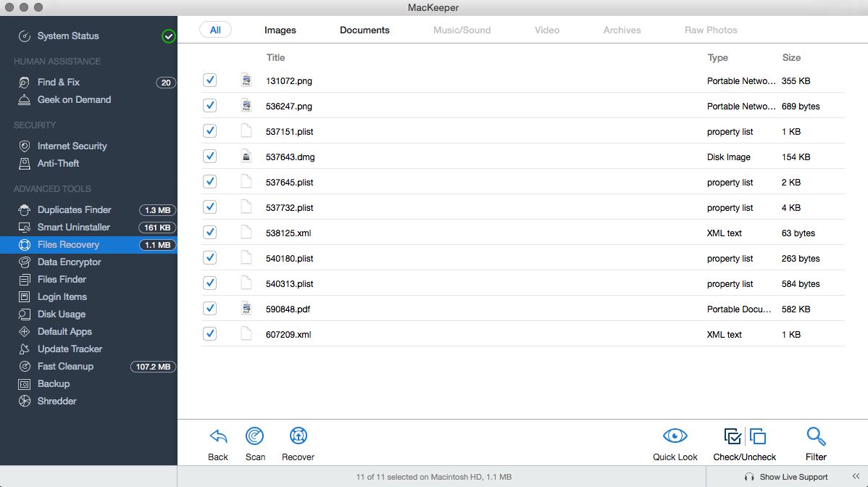
Task: Click the Find & Fix 20 badge
Action: click(x=165, y=83)
